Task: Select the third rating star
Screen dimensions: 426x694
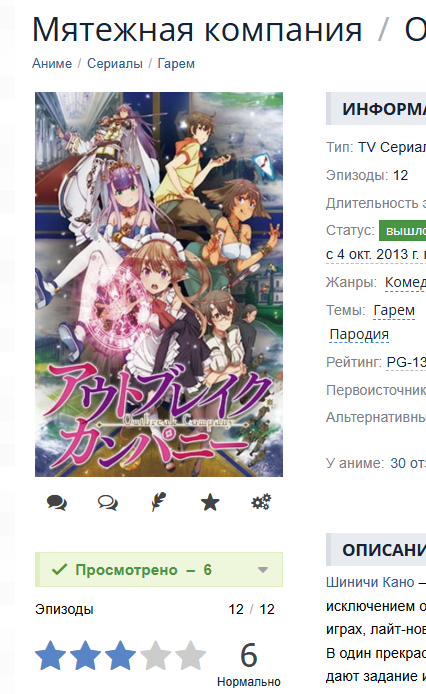Action: click(120, 655)
